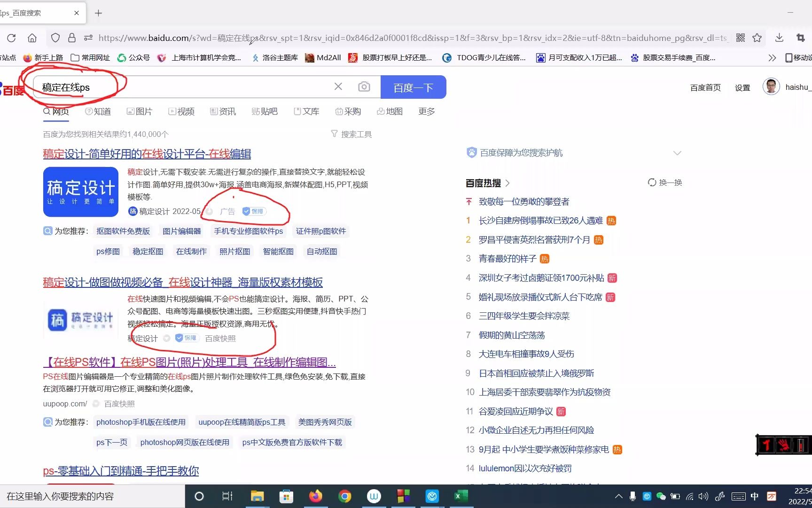
Task: Switch to the 视频 tab
Action: click(x=181, y=111)
